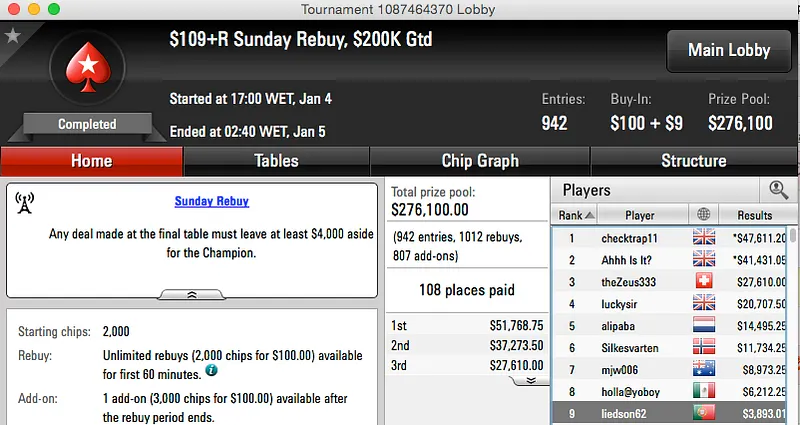
Task: Expand the prize payout list
Action: [531, 380]
